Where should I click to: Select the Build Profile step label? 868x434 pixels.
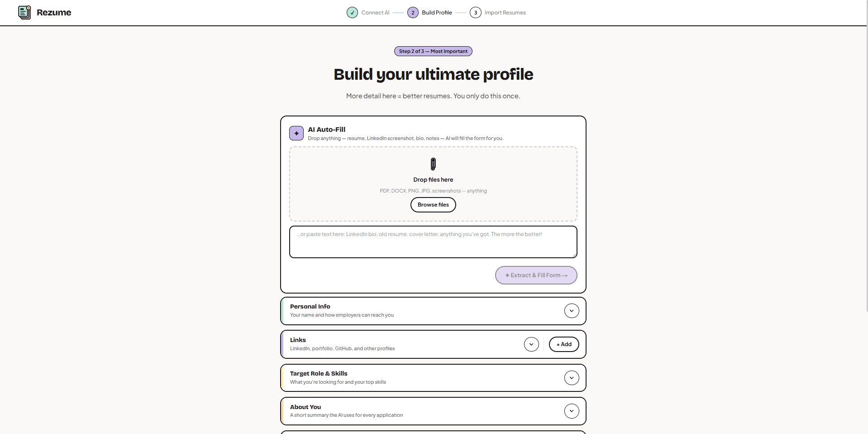pyautogui.click(x=437, y=13)
